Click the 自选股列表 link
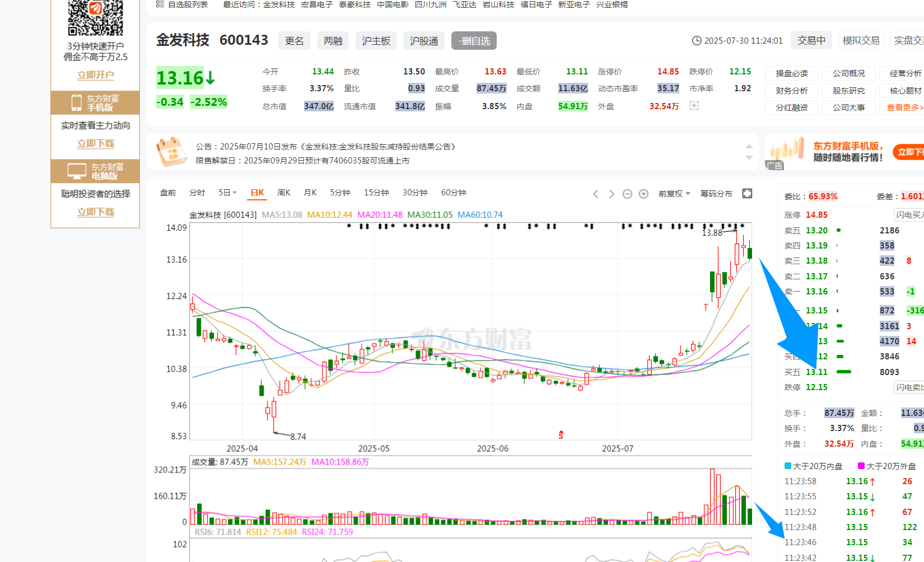This screenshot has width=924, height=562. tap(188, 4)
